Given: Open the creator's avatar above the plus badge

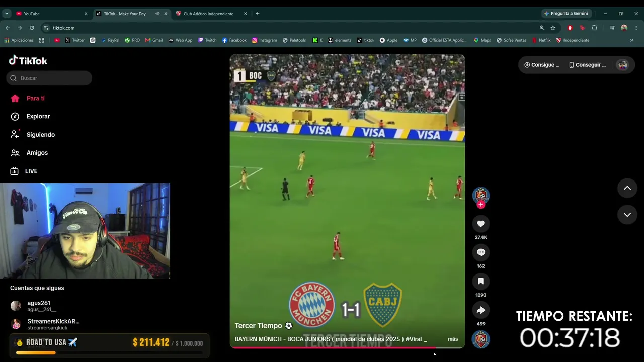Looking at the screenshot, I should [x=480, y=195].
